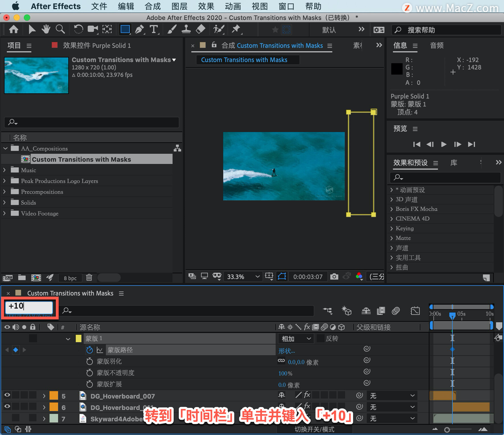Expand Peak Productions Logo Layers folder
504x435 pixels.
point(5,181)
